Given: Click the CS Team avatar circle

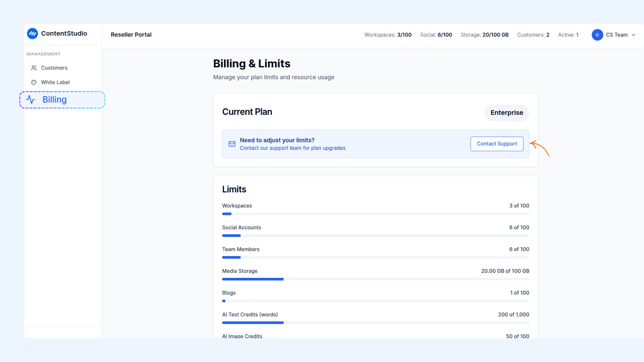Looking at the screenshot, I should [597, 35].
